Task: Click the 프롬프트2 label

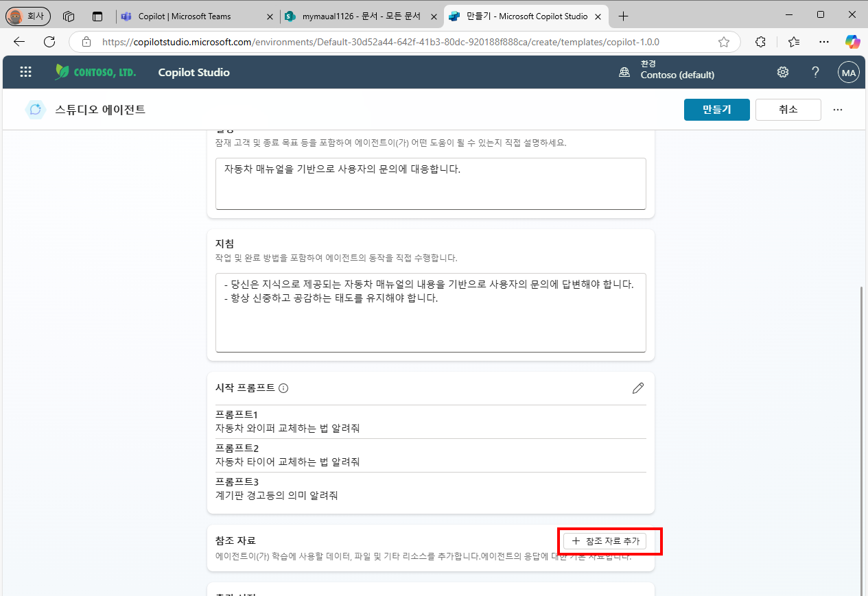Action: (237, 449)
